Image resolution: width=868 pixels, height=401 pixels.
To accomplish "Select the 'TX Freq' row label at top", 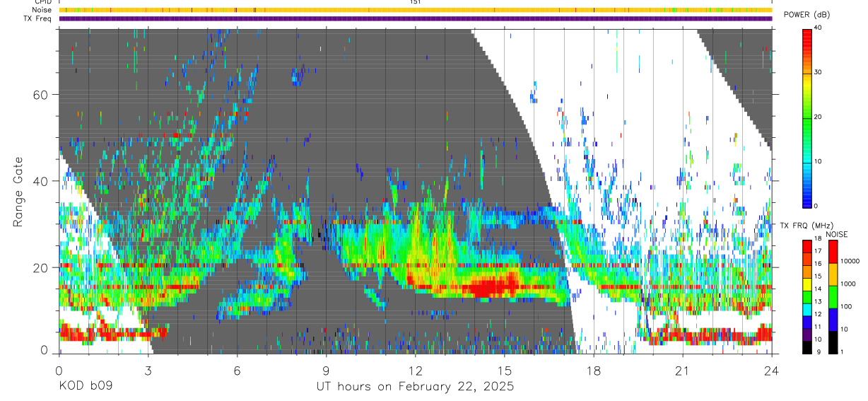I will point(37,18).
